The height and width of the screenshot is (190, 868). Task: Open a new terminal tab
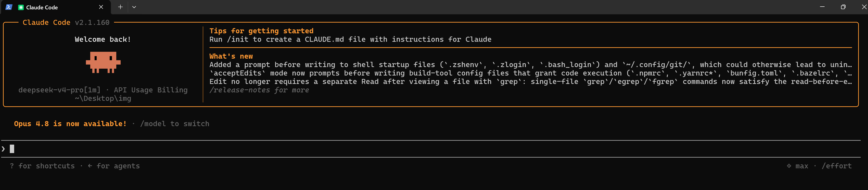(120, 7)
